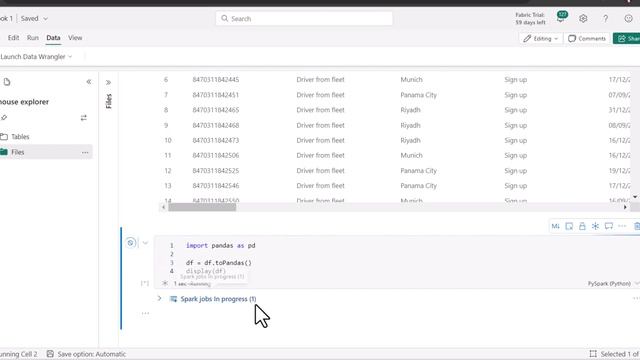Click cell value 8470311842465
Screen dimensions: 640x360
coord(216,110)
